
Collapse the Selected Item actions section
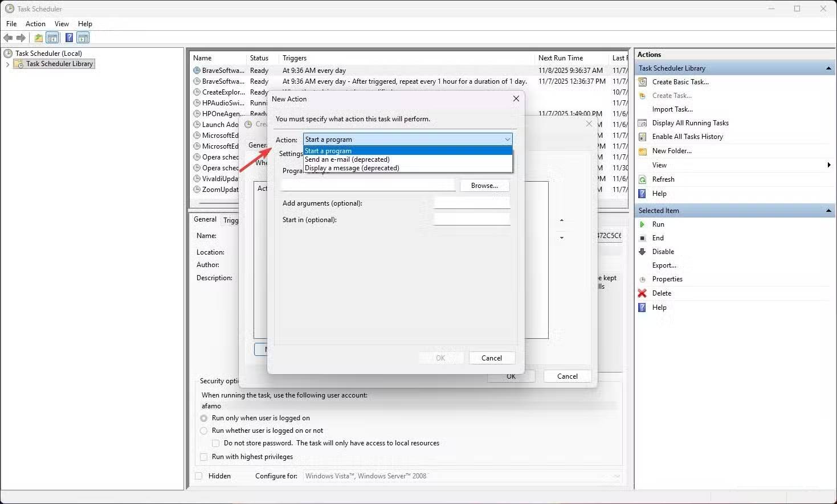[828, 211]
